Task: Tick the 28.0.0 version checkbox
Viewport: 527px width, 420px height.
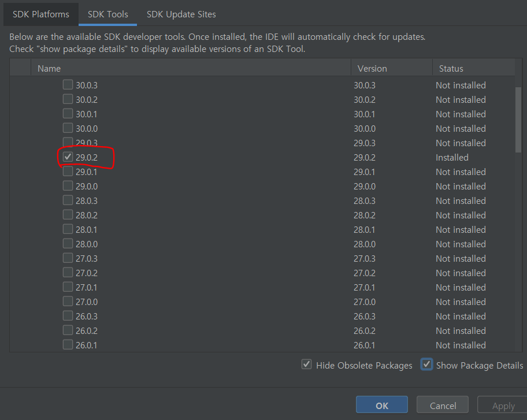Action: [68, 244]
